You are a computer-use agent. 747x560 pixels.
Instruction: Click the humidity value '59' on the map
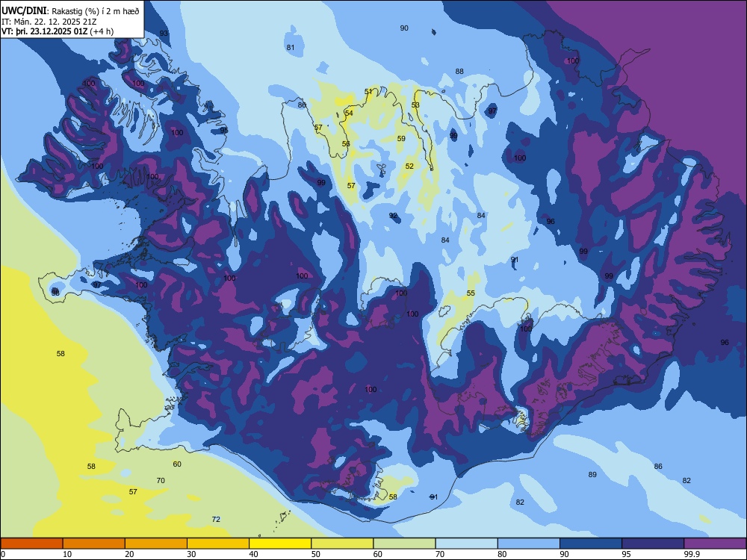401,139
